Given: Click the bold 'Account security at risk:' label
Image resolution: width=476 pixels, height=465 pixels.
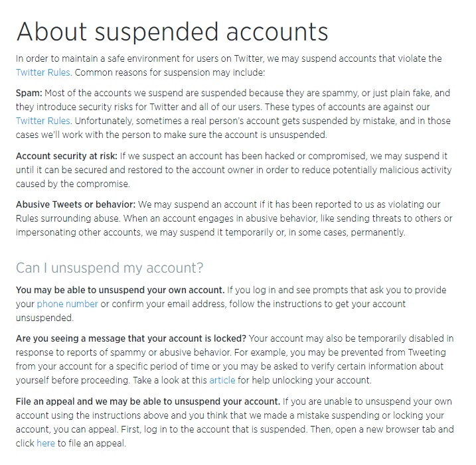Looking at the screenshot, I should coord(66,156).
